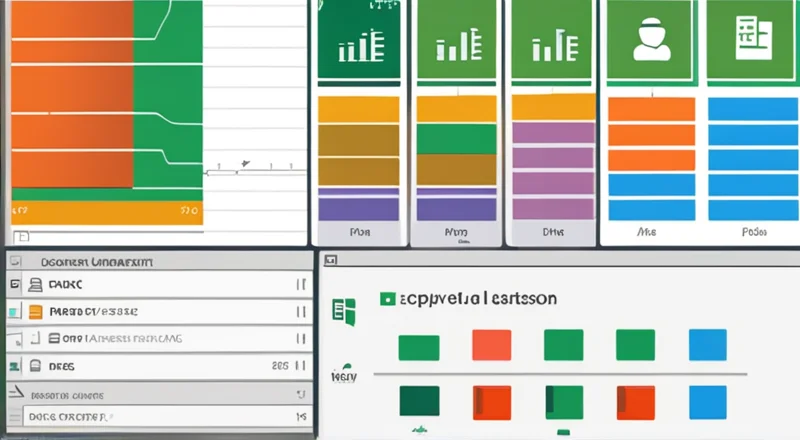Collapse the list panel using the header icon

click(14, 260)
